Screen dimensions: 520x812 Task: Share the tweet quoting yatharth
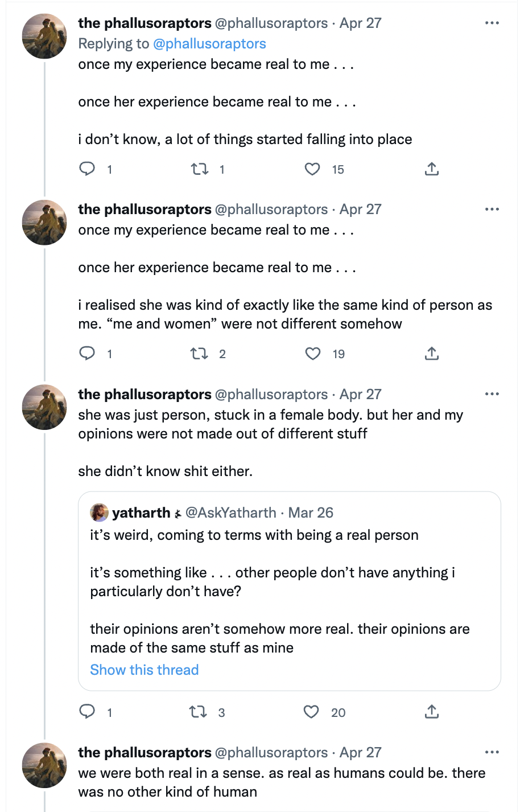tap(432, 712)
